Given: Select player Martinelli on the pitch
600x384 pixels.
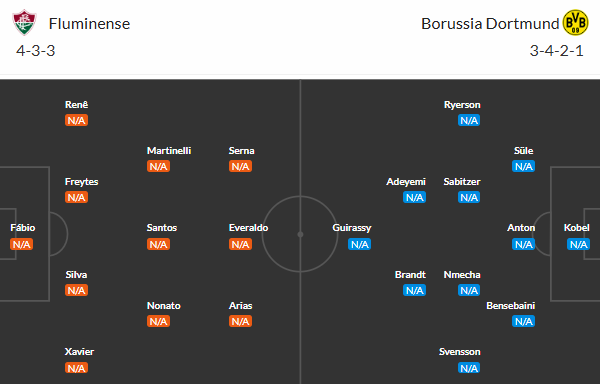Looking at the screenshot, I should tap(169, 151).
